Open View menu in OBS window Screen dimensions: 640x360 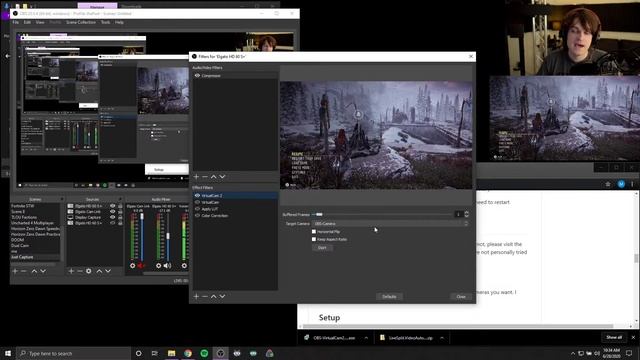pyautogui.click(x=40, y=22)
